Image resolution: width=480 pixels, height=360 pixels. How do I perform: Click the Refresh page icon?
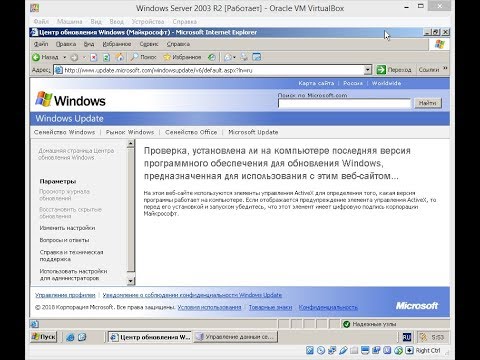coord(106,57)
